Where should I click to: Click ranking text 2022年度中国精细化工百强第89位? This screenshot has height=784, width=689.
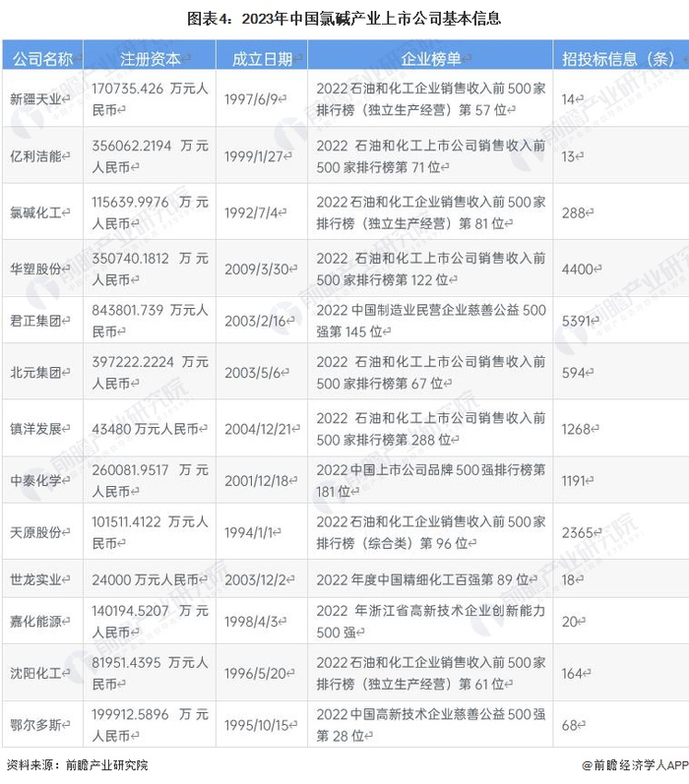pos(423,579)
